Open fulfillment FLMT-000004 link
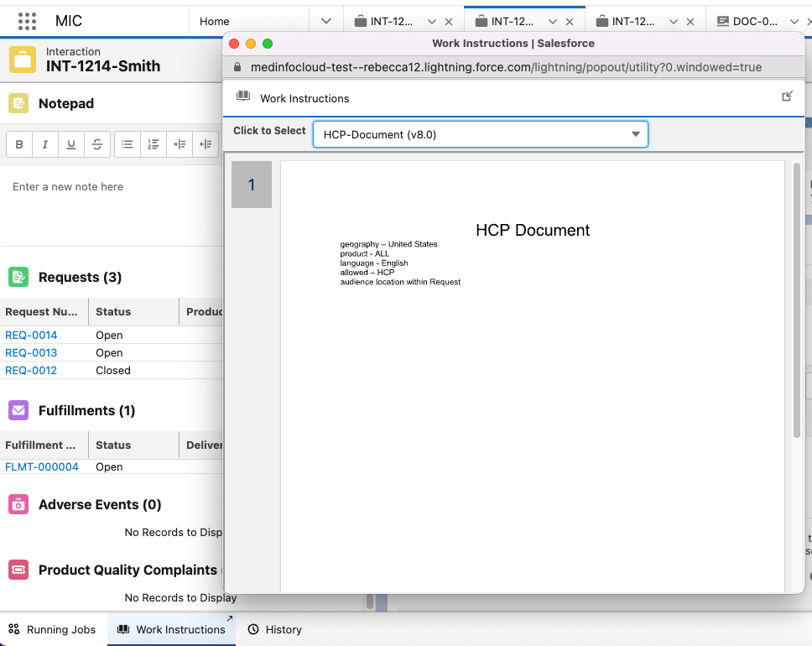The width and height of the screenshot is (812, 646). tap(42, 466)
